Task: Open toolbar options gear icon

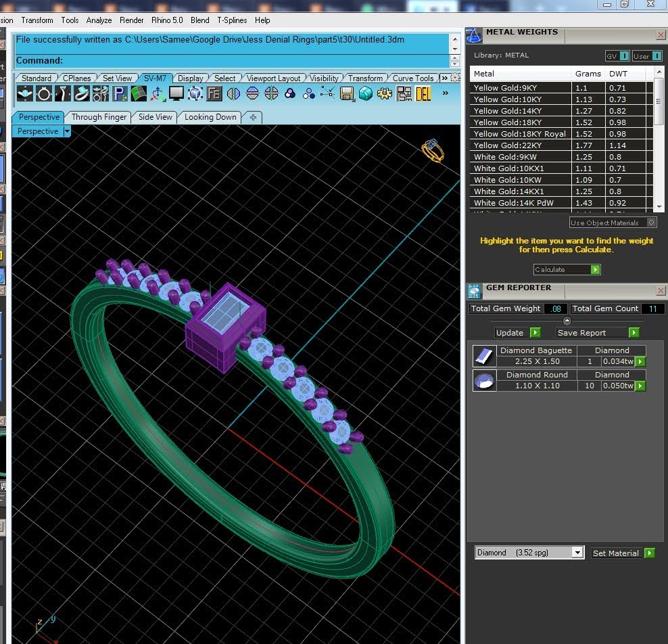Action: (456, 78)
